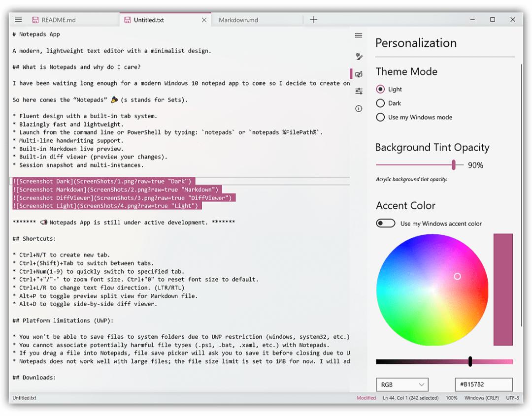The image size is (532, 416).
Task: Open the settings pane hamburger menu
Action: coord(359,35)
